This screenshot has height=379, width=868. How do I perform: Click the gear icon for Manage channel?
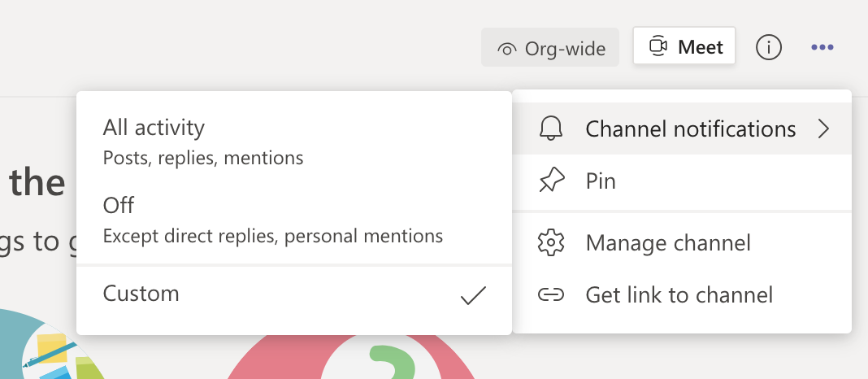[x=551, y=242]
